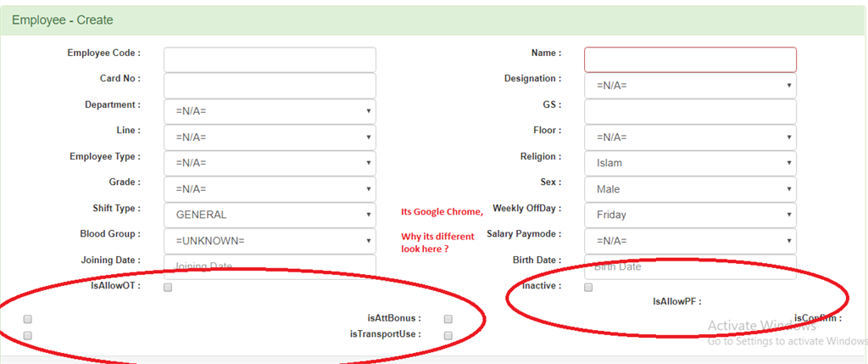Image resolution: width=868 pixels, height=364 pixels.
Task: Focus the Name field with red border
Action: point(690,59)
